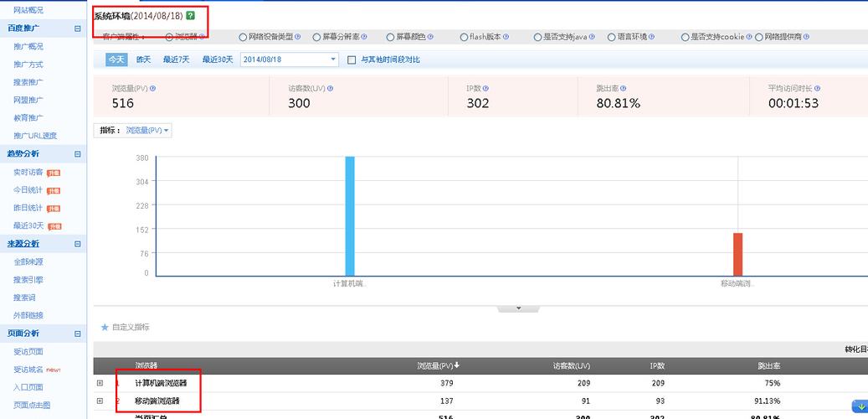This screenshot has height=419, width=868.
Task: Select the 网络设备类型 radio button
Action: click(243, 37)
